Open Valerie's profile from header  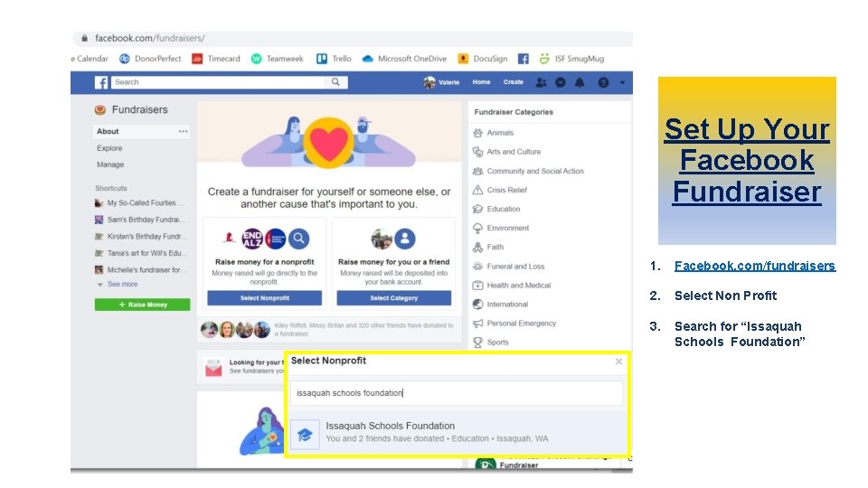tap(442, 82)
